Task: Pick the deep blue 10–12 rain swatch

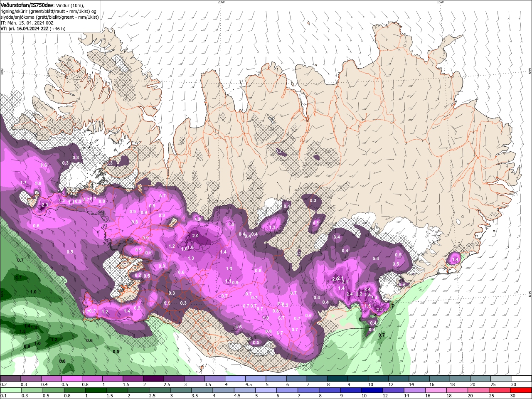Action: click(x=372, y=390)
